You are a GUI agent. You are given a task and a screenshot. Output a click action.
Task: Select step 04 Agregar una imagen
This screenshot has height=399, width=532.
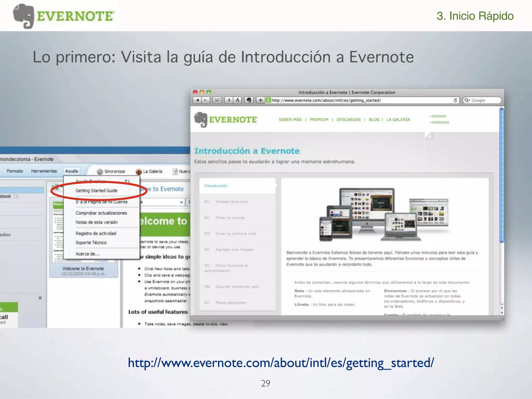tap(237, 249)
